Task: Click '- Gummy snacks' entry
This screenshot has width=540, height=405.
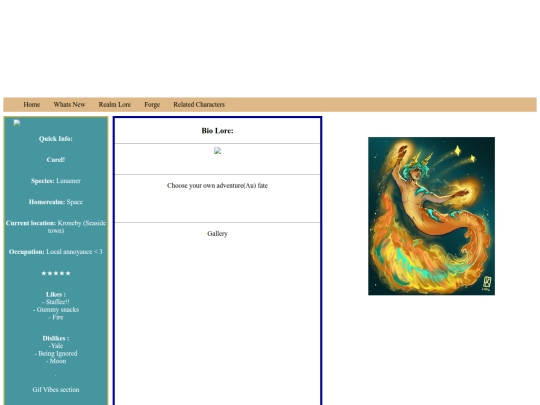Action: [x=56, y=310]
